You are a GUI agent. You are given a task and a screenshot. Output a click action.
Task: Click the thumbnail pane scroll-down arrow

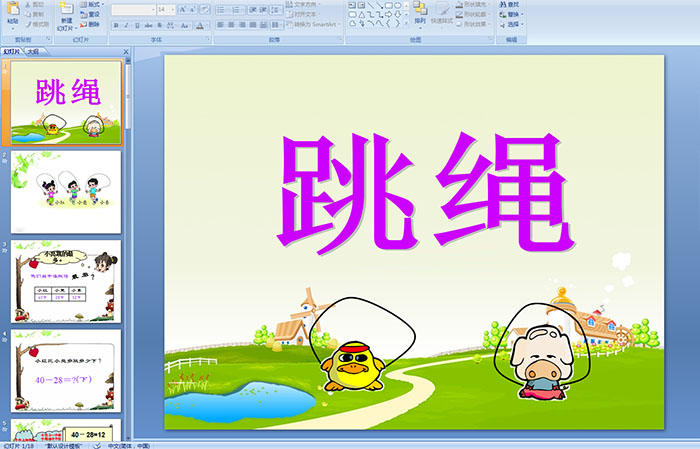pos(129,438)
